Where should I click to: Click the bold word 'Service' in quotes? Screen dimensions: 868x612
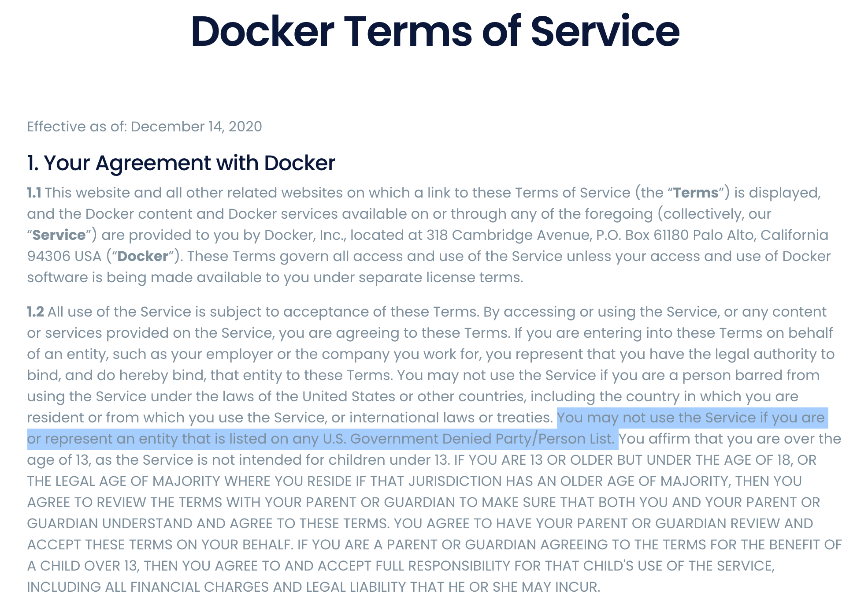tap(59, 235)
